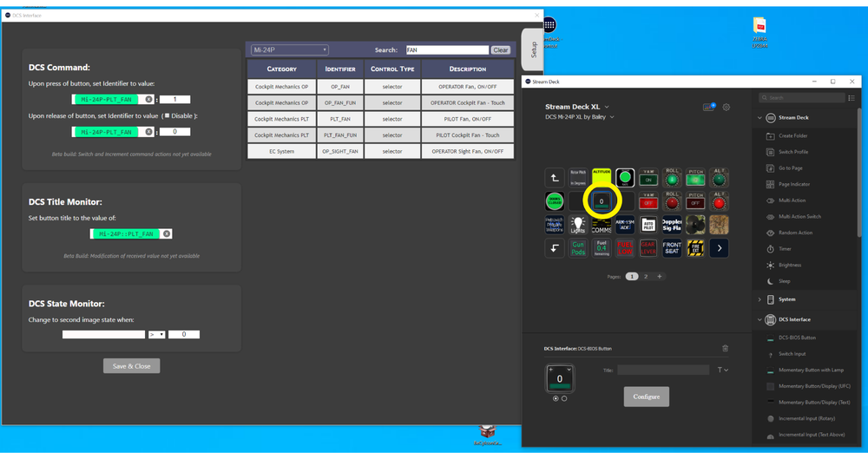Choose Incremental Input (Rotary) action

(806, 418)
